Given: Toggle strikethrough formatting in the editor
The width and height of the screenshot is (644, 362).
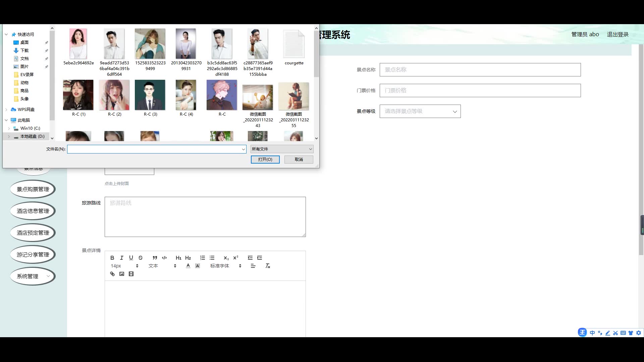Looking at the screenshot, I should point(141,258).
